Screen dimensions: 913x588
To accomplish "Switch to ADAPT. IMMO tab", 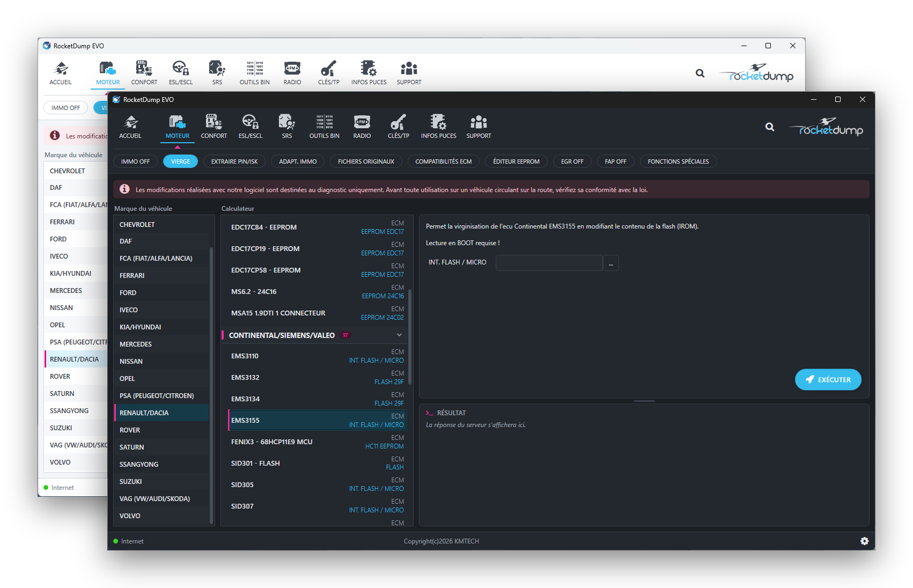I will click(x=298, y=161).
